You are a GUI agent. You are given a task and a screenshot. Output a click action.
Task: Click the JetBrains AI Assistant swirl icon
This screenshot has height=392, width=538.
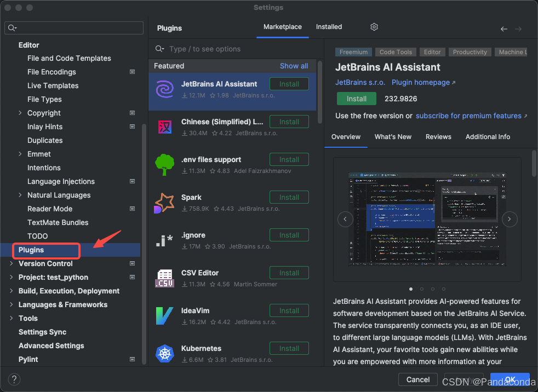[x=165, y=89]
